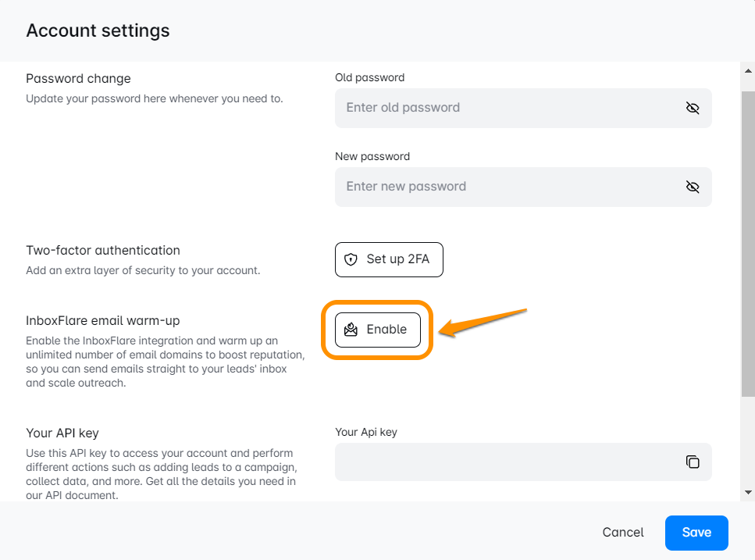Click the shield icon beside Set up 2FA
Image resolution: width=755 pixels, height=560 pixels.
click(x=351, y=259)
